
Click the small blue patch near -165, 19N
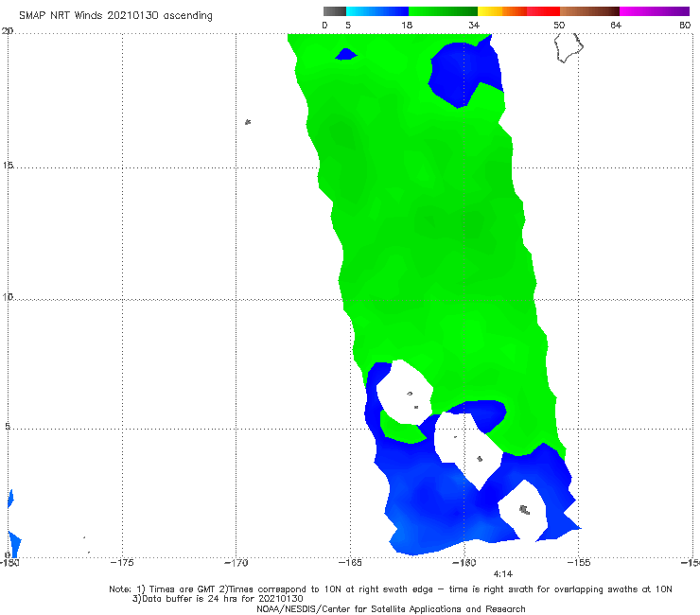(345, 55)
